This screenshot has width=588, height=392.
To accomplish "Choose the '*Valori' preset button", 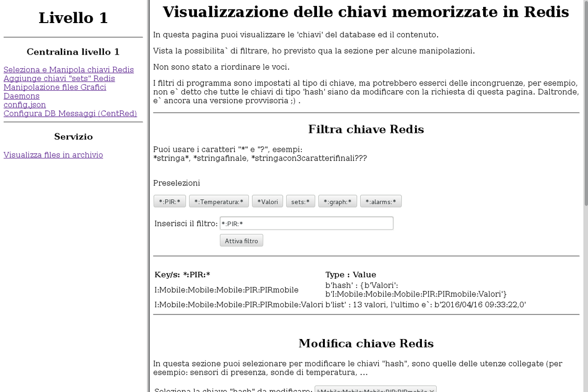I will 267,202.
